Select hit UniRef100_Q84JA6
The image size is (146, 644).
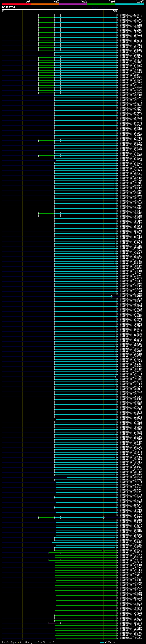click(x=131, y=289)
